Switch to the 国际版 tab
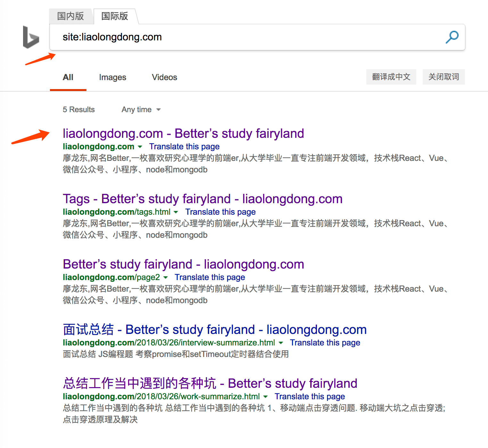 115,16
